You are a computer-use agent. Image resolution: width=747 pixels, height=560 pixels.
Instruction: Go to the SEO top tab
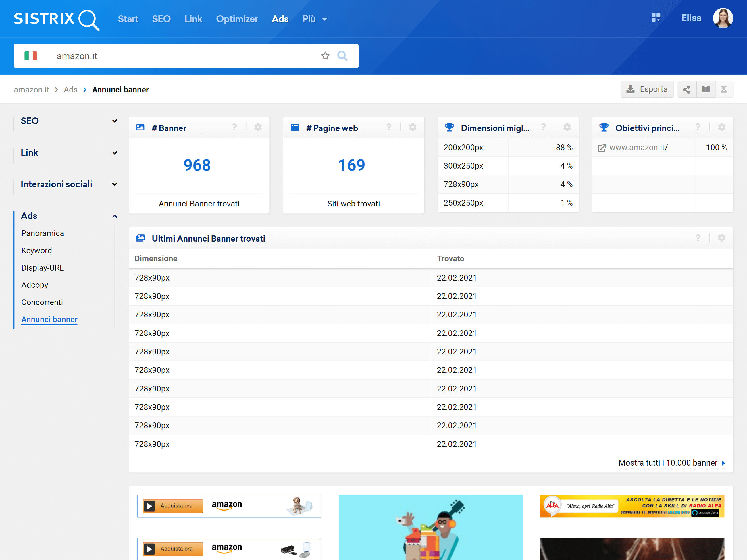(x=161, y=19)
